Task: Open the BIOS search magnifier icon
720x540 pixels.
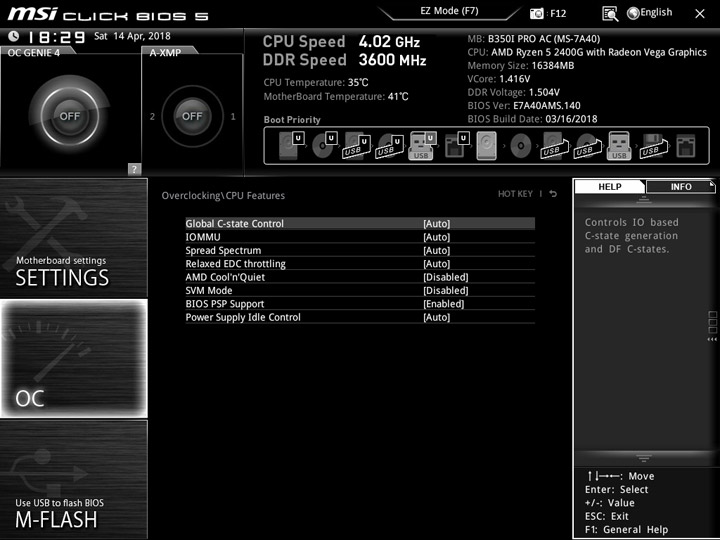Action: pyautogui.click(x=610, y=14)
